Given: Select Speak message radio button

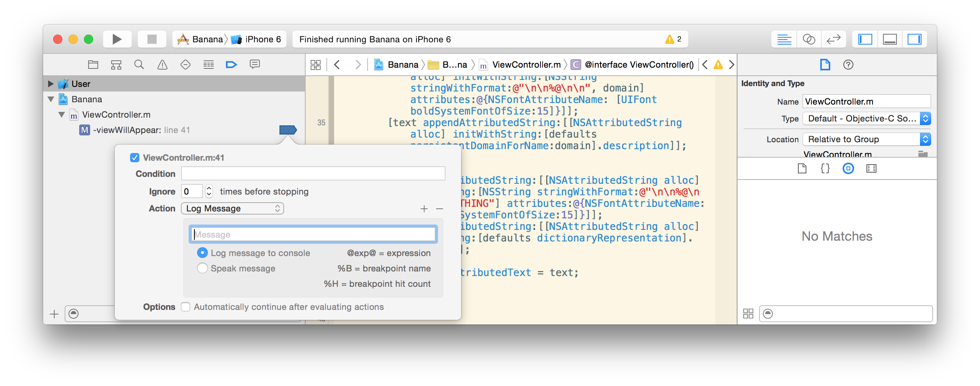Looking at the screenshot, I should pyautogui.click(x=202, y=268).
